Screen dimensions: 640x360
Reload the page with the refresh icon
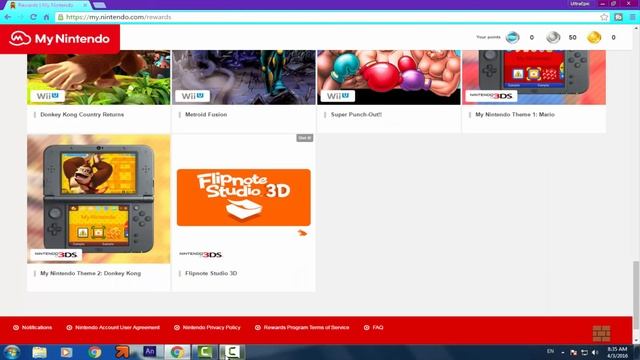pos(33,17)
